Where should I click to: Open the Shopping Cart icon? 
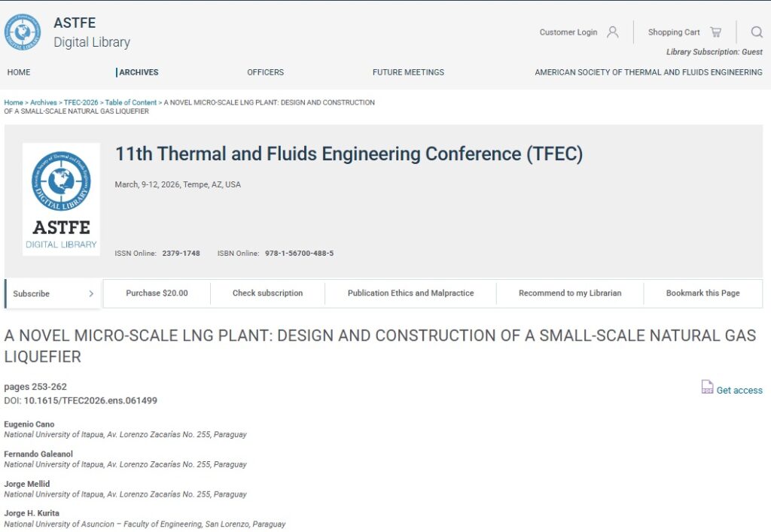(x=715, y=32)
